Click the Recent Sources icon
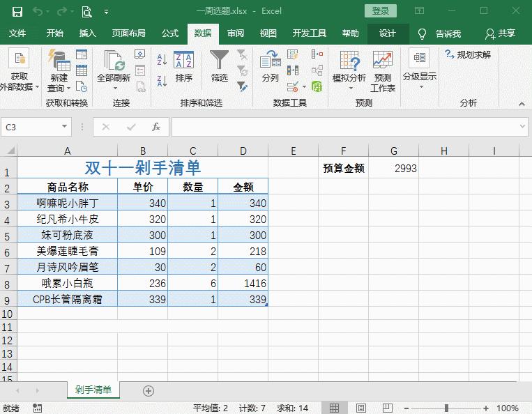The height and width of the screenshot is (414, 532). coord(82,87)
